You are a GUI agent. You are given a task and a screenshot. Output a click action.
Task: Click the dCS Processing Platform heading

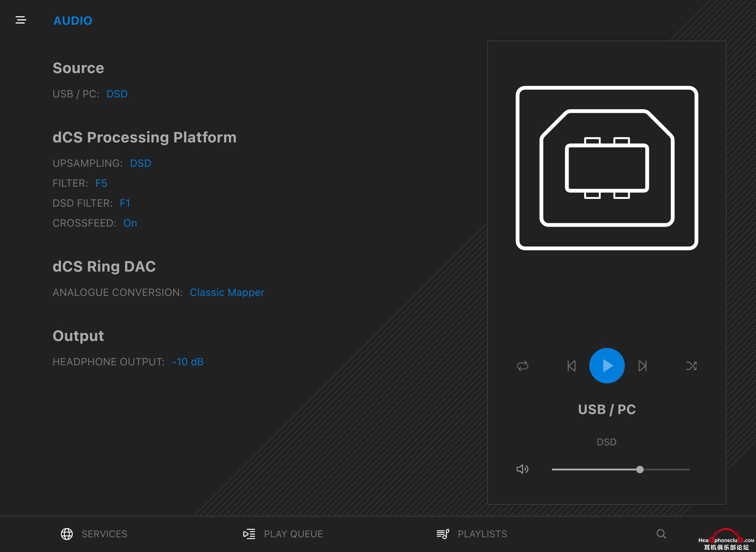point(144,137)
